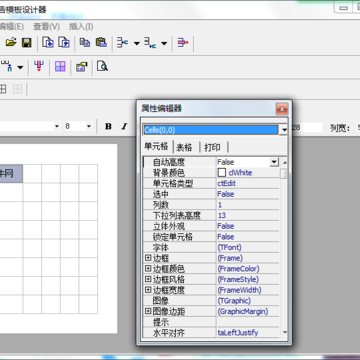Select the 锁定单元格 property row

211,237
